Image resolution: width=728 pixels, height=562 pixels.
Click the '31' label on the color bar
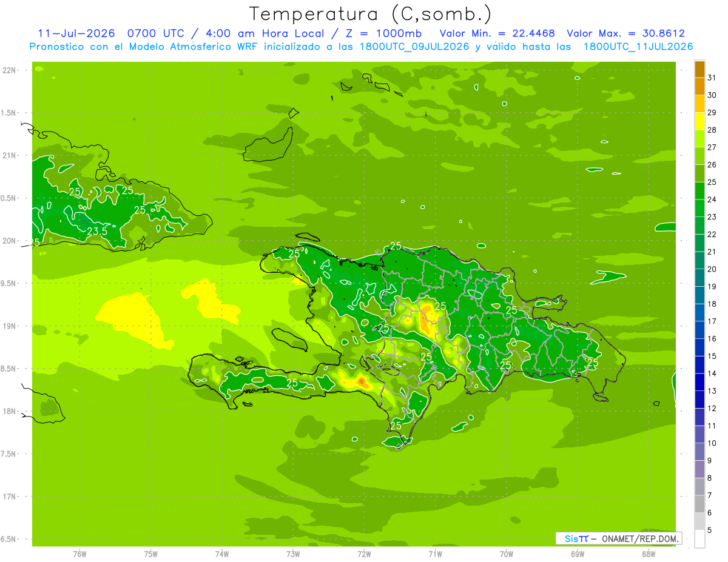712,78
